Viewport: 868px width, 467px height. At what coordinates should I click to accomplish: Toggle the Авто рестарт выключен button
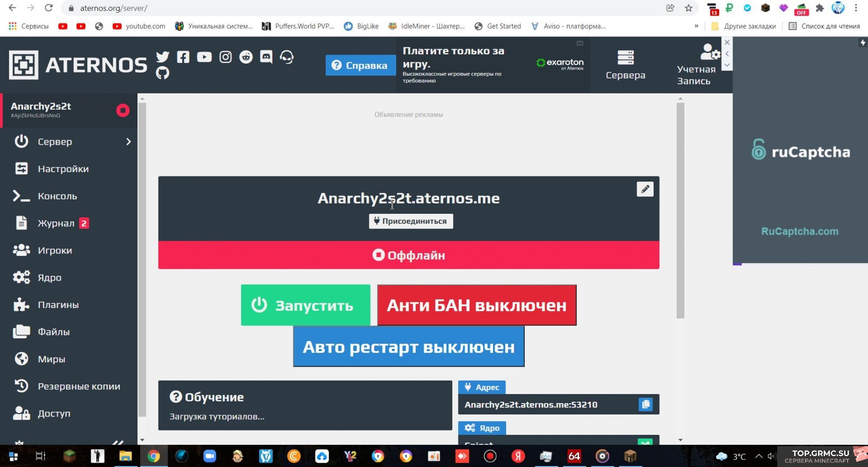point(408,347)
